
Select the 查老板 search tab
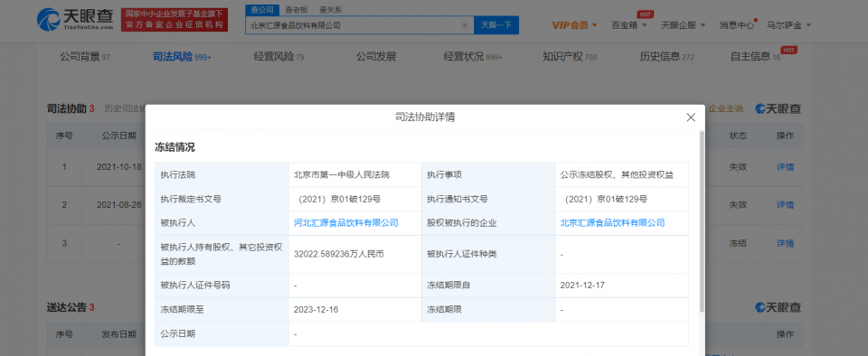(297, 9)
